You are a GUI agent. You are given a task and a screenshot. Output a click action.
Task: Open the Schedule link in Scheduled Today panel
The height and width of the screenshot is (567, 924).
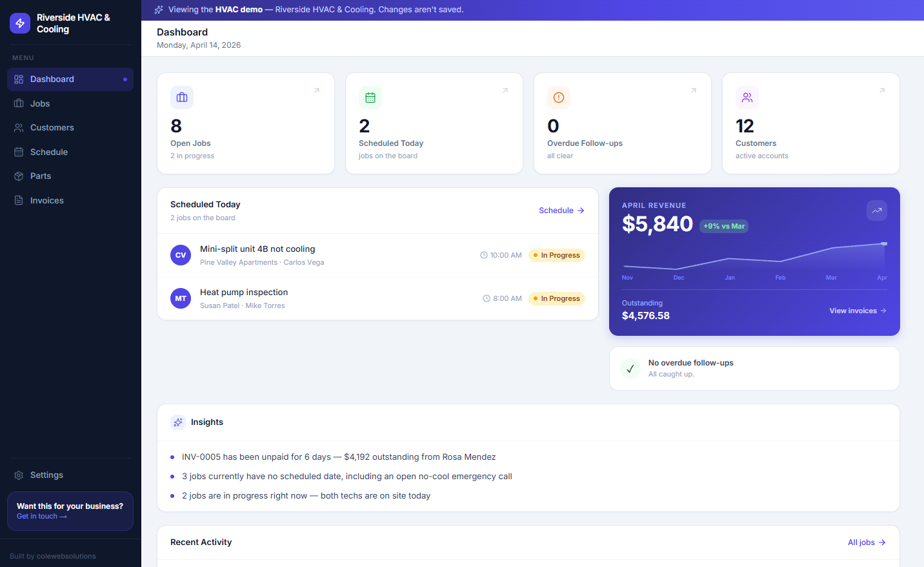[x=561, y=211]
